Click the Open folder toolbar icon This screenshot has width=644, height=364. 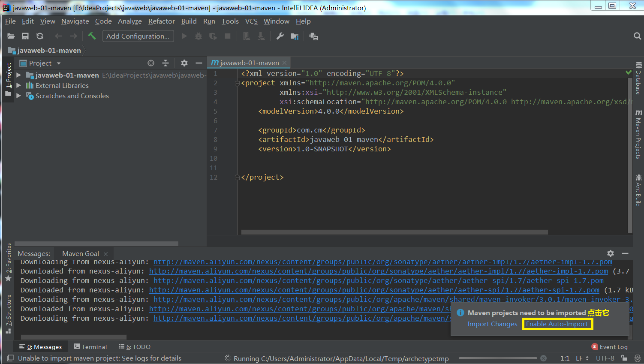click(x=11, y=36)
